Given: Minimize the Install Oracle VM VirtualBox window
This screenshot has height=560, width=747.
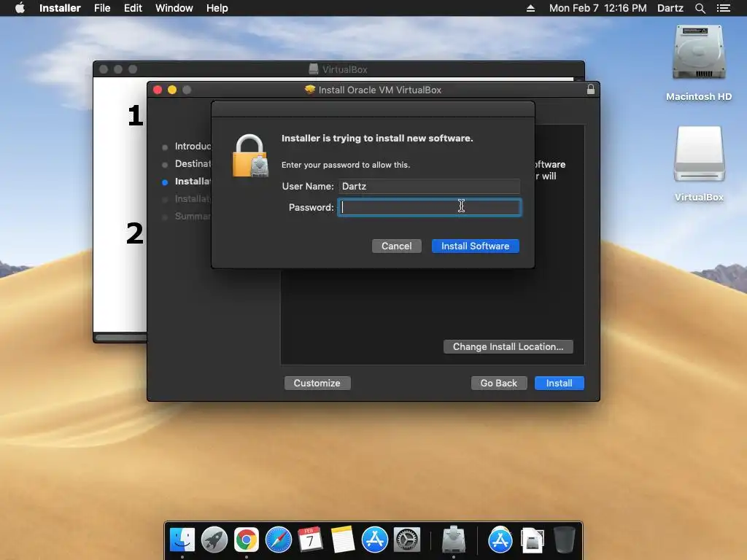Looking at the screenshot, I should point(172,90).
